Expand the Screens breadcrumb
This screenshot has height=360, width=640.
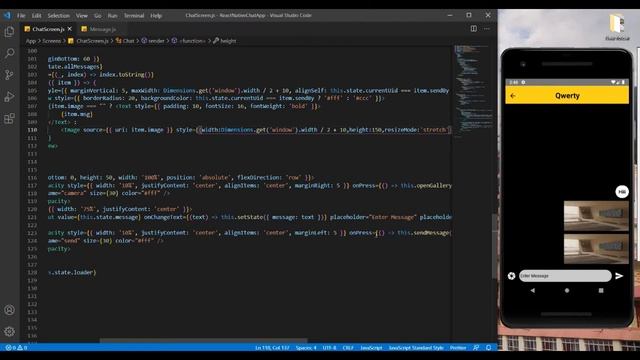click(51, 41)
